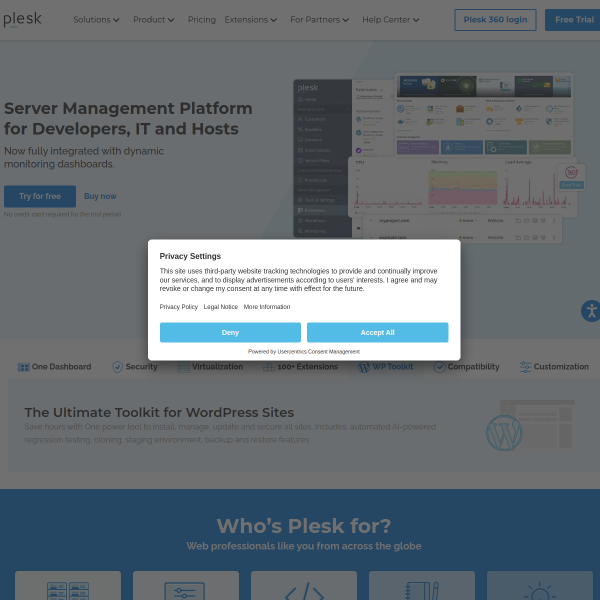Image resolution: width=600 pixels, height=600 pixels.
Task: Click the code brackets icon card
Action: 304,585
